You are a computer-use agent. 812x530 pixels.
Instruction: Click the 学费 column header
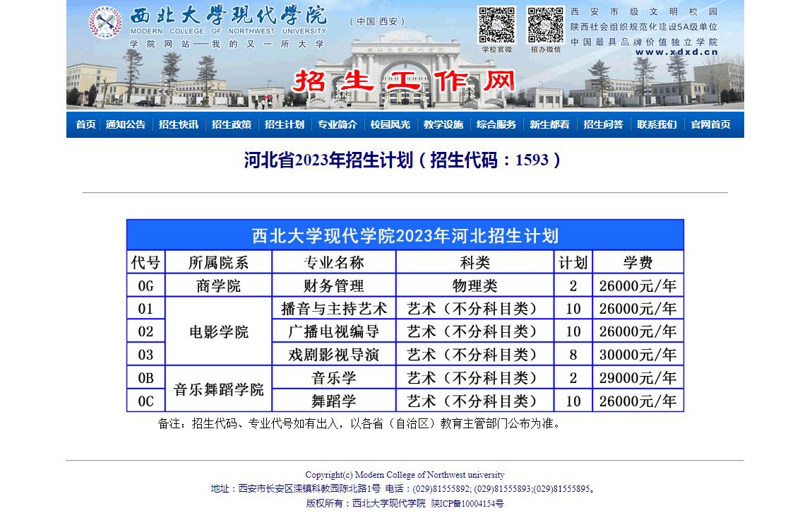point(638,263)
